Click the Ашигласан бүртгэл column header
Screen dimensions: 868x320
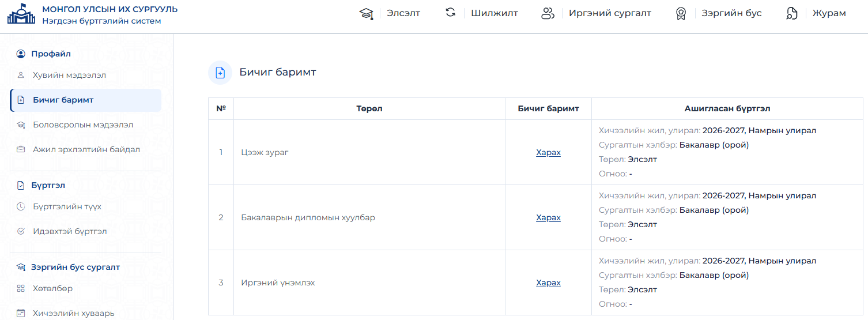tap(727, 108)
